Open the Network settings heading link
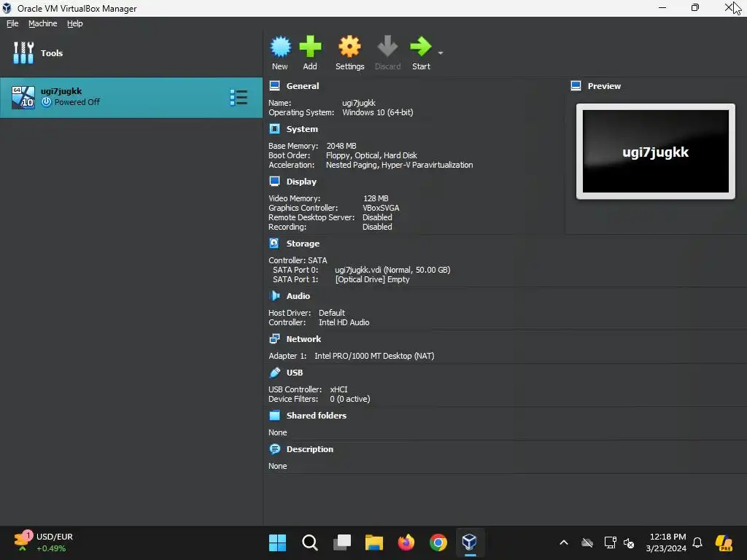Viewport: 747px width, 560px height. pos(303,339)
